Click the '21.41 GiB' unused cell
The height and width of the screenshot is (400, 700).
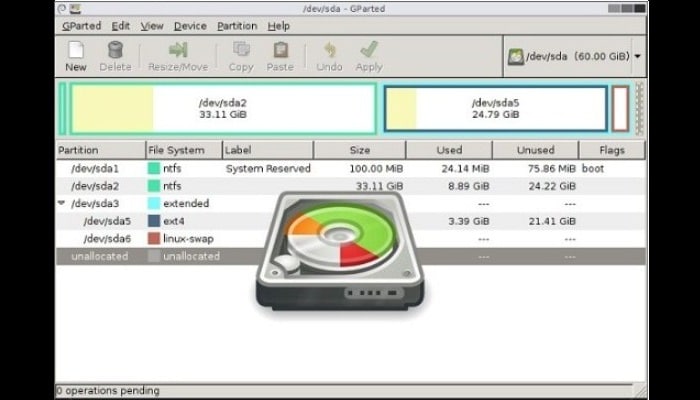(552, 221)
